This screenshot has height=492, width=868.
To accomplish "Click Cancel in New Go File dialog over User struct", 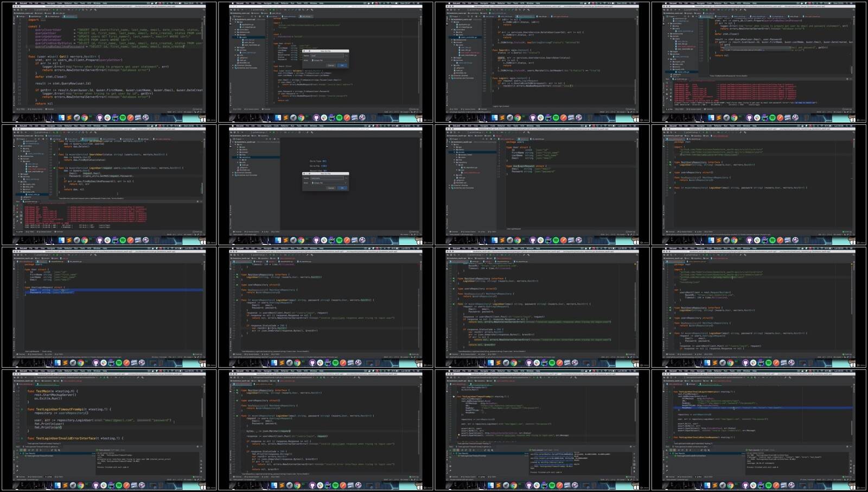I will click(x=331, y=65).
